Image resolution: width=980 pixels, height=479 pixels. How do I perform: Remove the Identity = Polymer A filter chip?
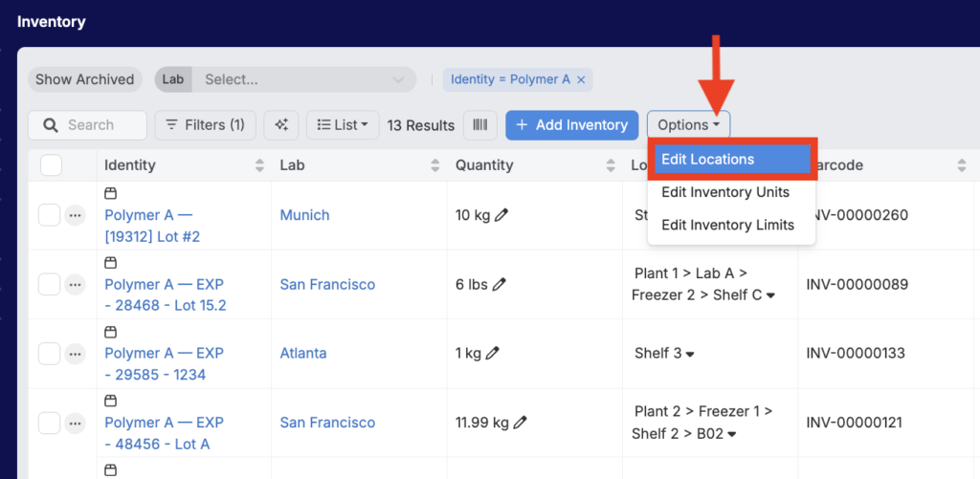click(x=581, y=80)
